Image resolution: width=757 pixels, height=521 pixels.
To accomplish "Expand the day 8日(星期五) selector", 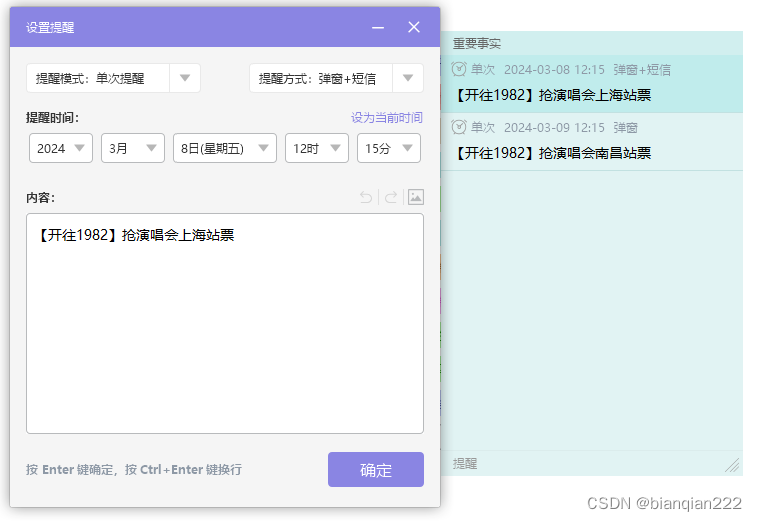I will tap(225, 148).
